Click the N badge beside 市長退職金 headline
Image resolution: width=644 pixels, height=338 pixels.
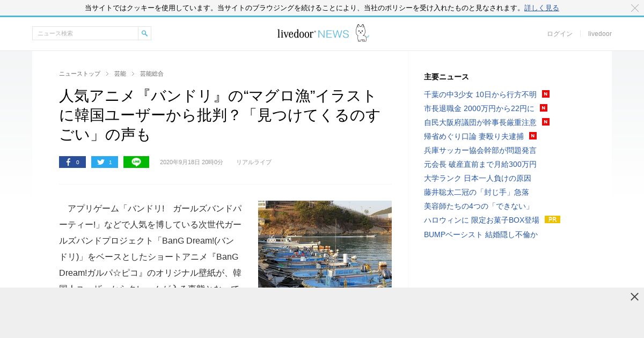544,108
